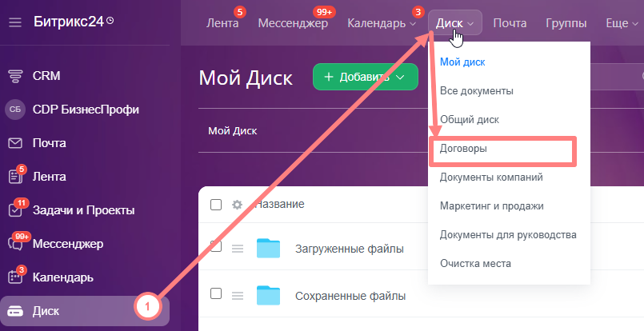
Task: Open Почта envelope icon in sidebar
Action: click(x=15, y=143)
